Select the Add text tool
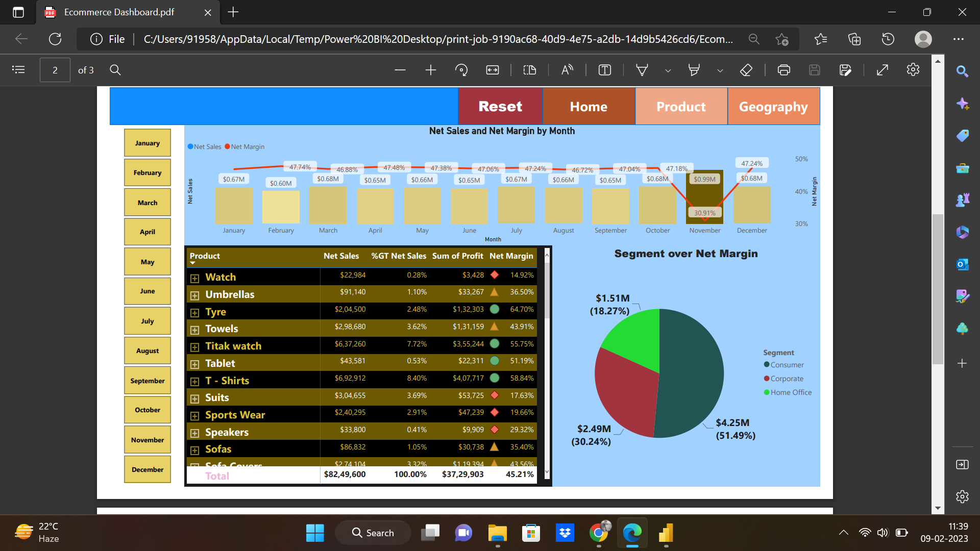The height and width of the screenshot is (551, 980). (605, 70)
